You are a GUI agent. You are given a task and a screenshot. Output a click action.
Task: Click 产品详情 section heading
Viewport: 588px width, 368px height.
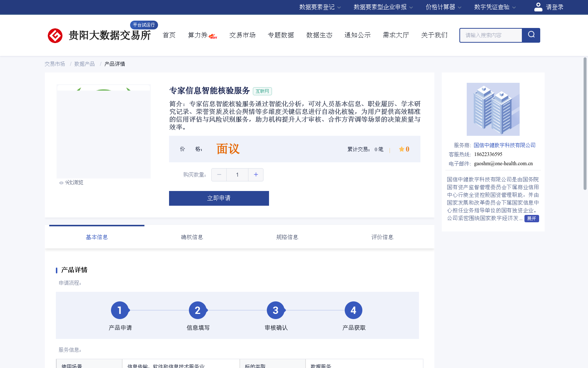(x=74, y=270)
